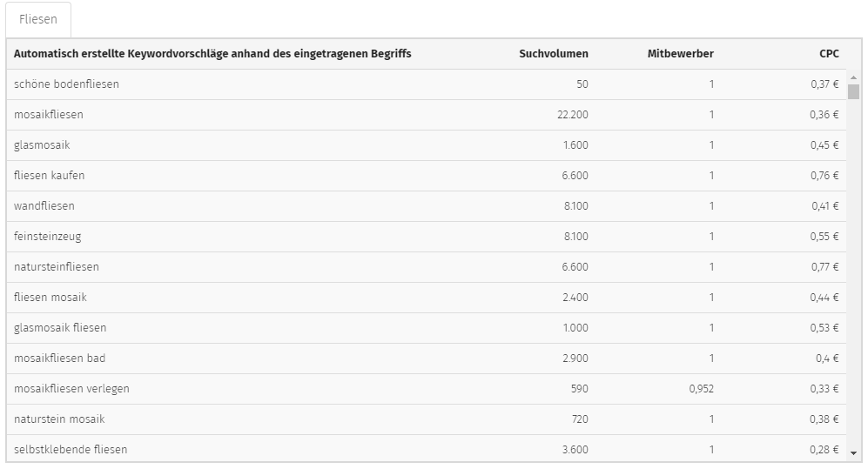Select the 'naturstein mosaik' row
868x469 pixels.
click(427, 419)
